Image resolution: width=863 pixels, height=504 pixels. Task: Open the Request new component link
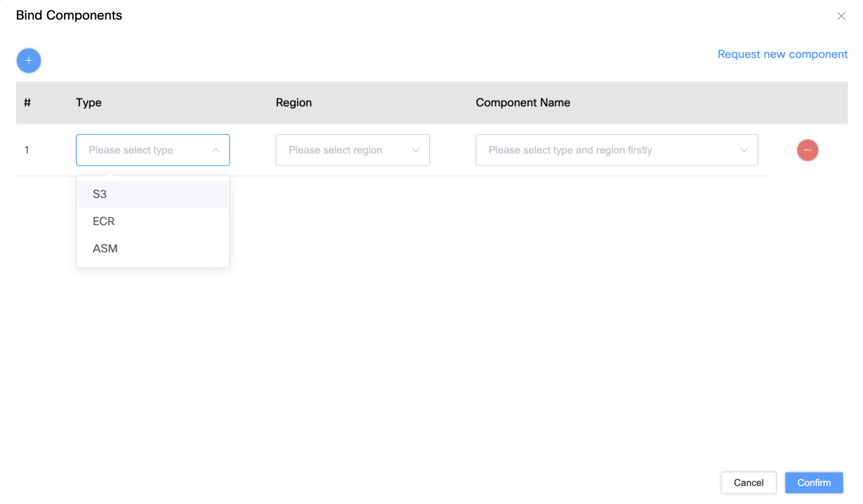tap(782, 54)
